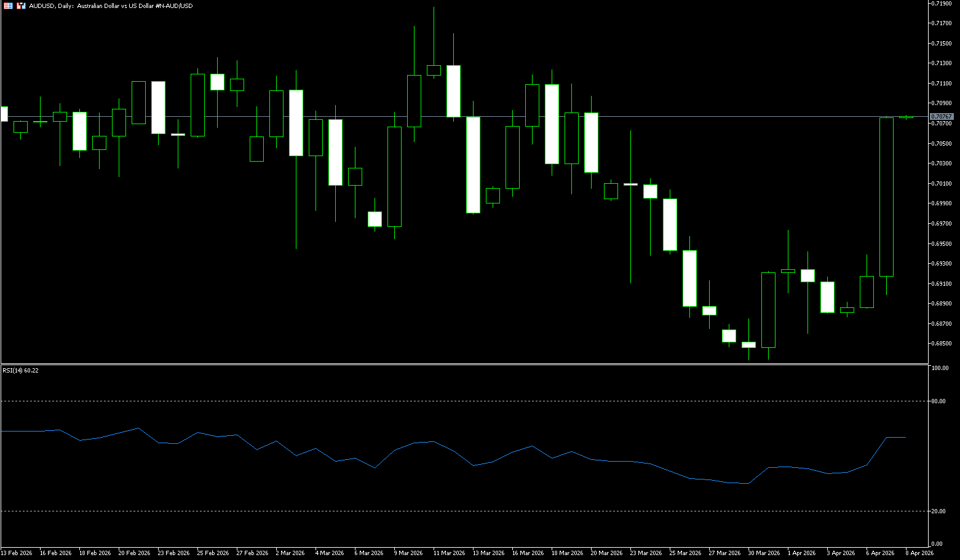Click the RSI 80.00 level axis label

pos(939,401)
